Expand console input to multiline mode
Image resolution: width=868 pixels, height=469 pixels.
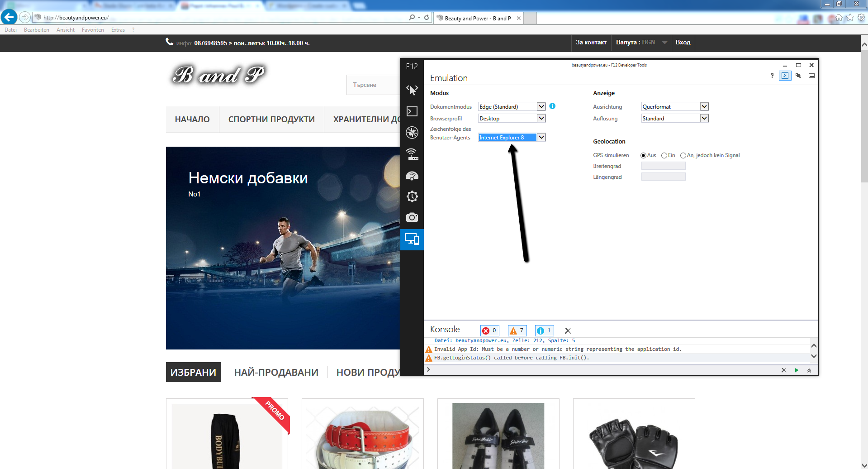point(809,370)
